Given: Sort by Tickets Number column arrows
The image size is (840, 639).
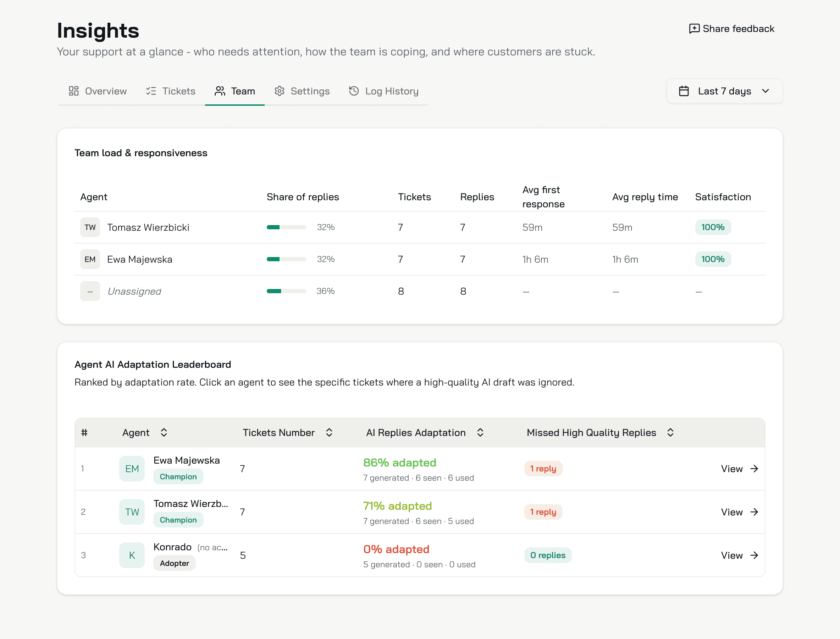Looking at the screenshot, I should 329,432.
